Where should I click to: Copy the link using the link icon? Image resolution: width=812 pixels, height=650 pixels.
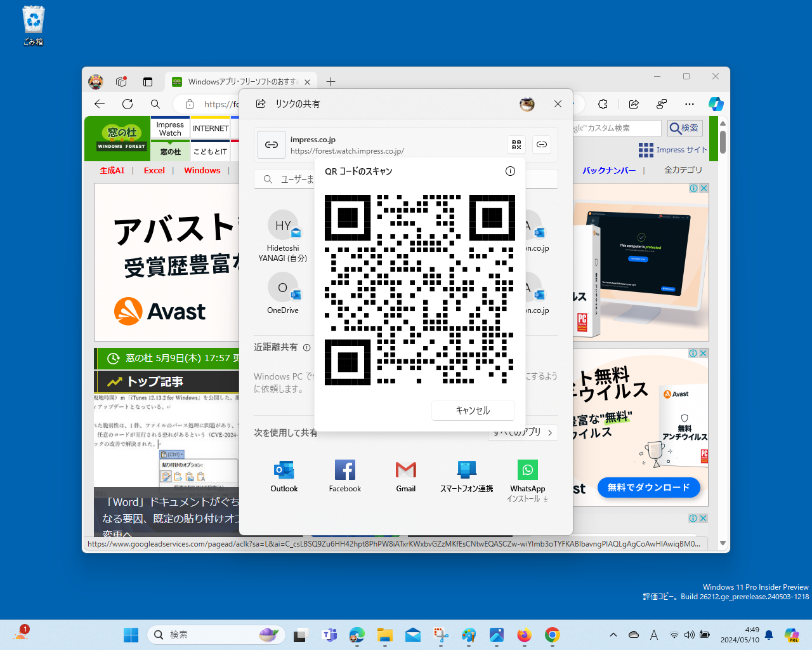click(x=541, y=145)
